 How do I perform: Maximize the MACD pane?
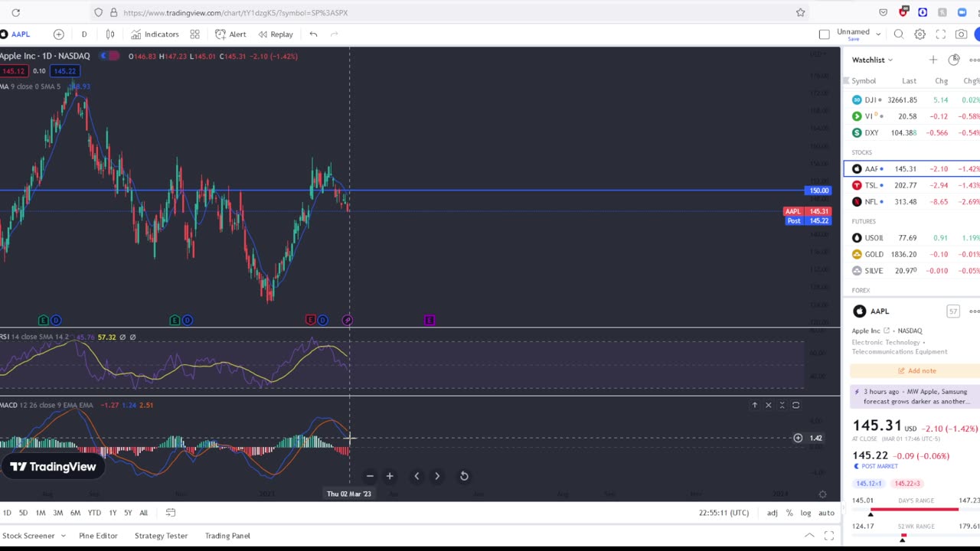coord(795,405)
